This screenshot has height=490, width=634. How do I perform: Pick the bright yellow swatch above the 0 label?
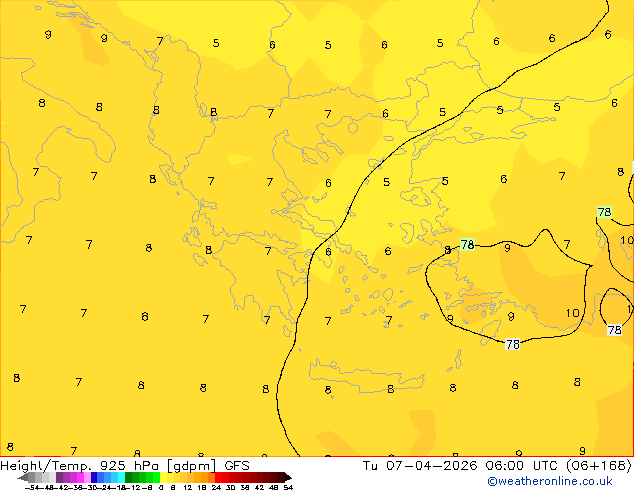tap(164, 477)
